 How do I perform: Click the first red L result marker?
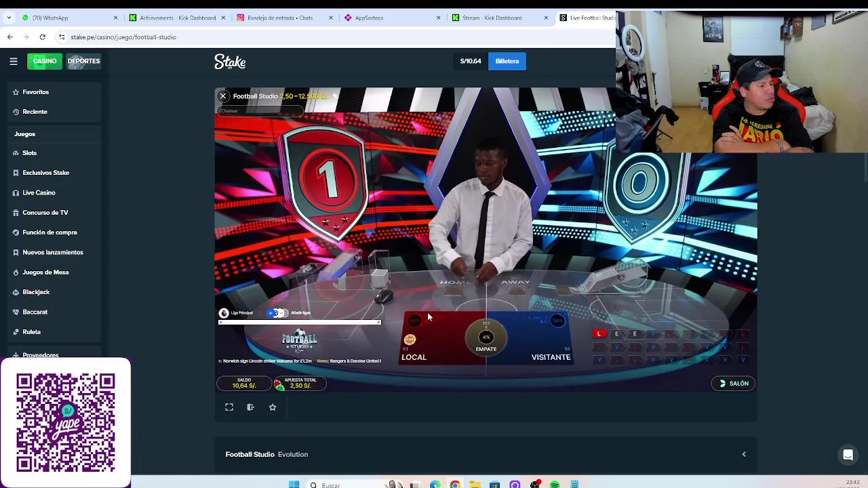599,333
